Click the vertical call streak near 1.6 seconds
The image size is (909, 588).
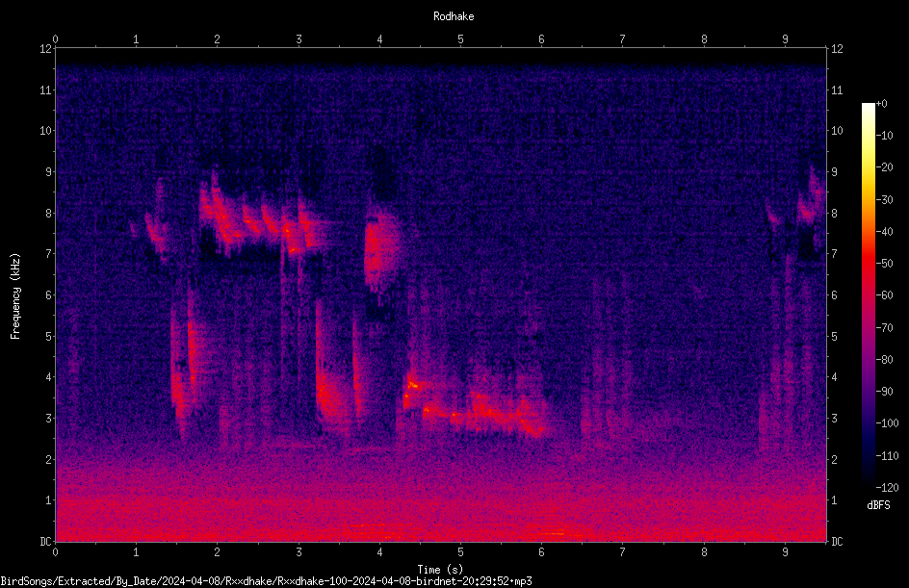pos(186,359)
